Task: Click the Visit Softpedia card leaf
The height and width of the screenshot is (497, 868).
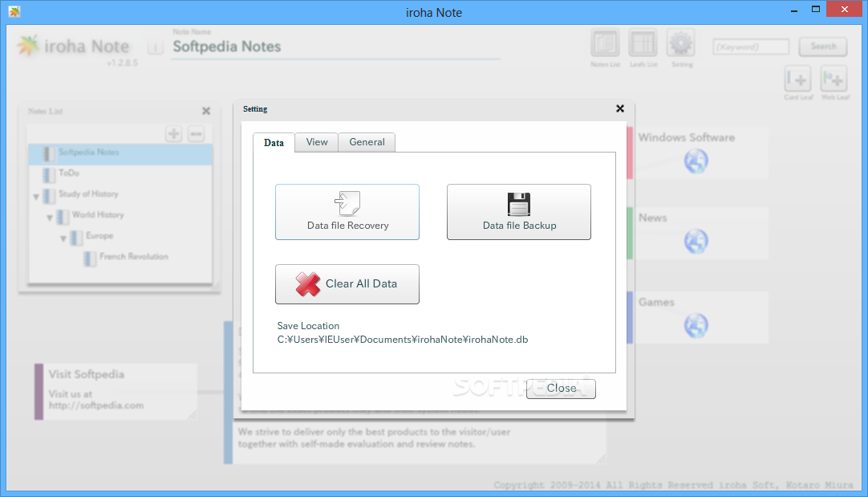Action: coord(116,391)
